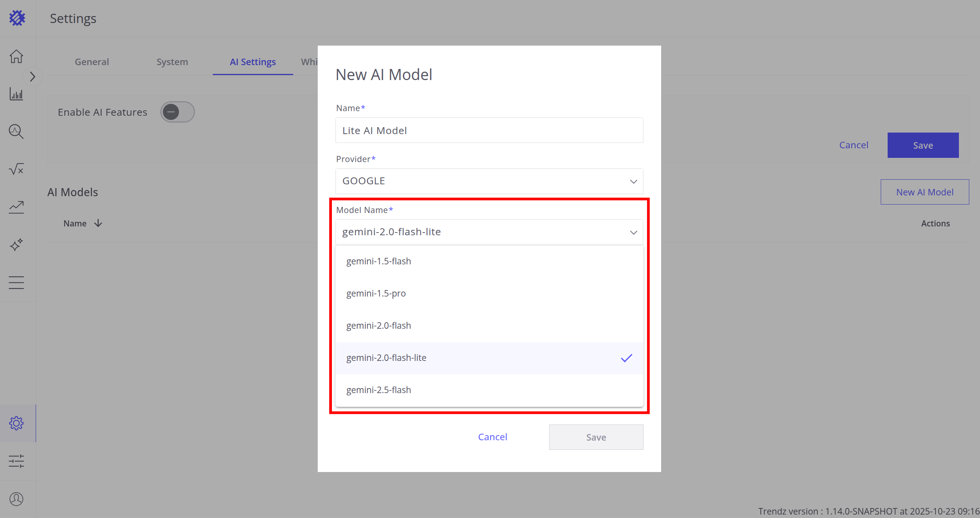This screenshot has height=518, width=980.
Task: Expand the sidebar with chevron arrow
Action: (33, 77)
